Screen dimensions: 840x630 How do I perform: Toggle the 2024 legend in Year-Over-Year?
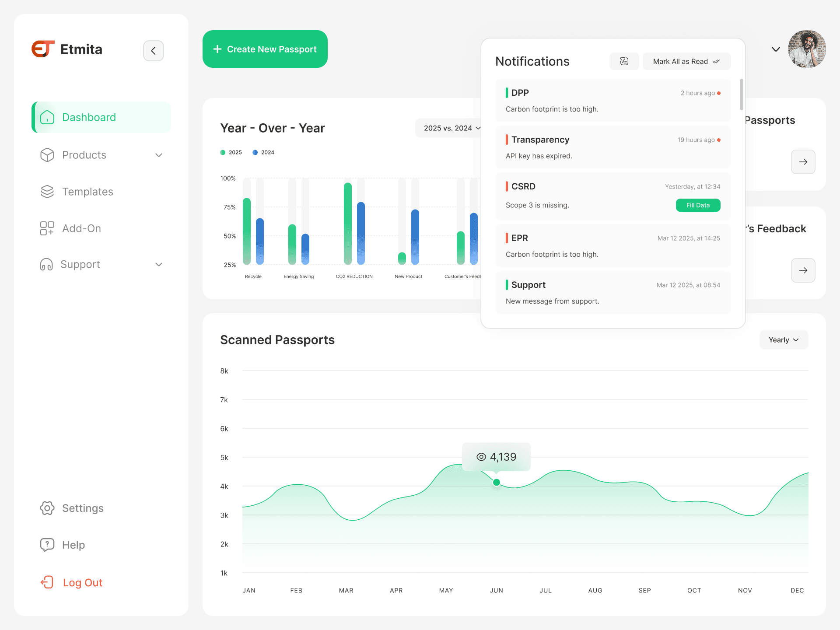coord(255,152)
